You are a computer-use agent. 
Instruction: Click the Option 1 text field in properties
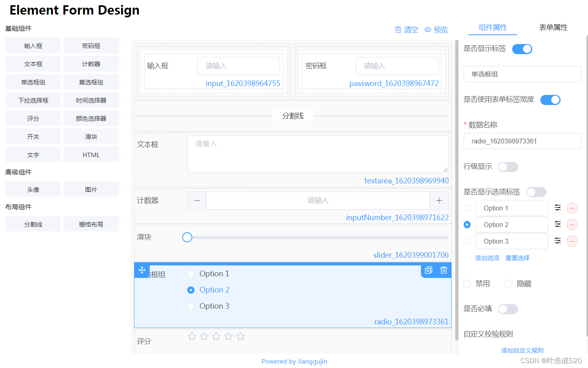(512, 208)
